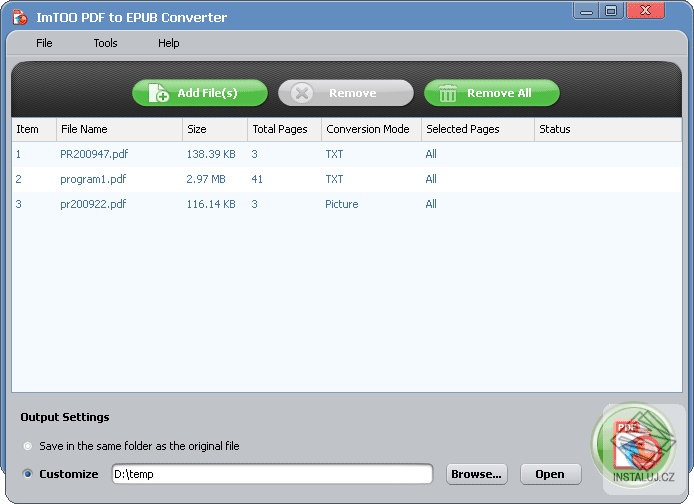Click the Total Pages column header
This screenshot has height=504, width=694.
(285, 129)
